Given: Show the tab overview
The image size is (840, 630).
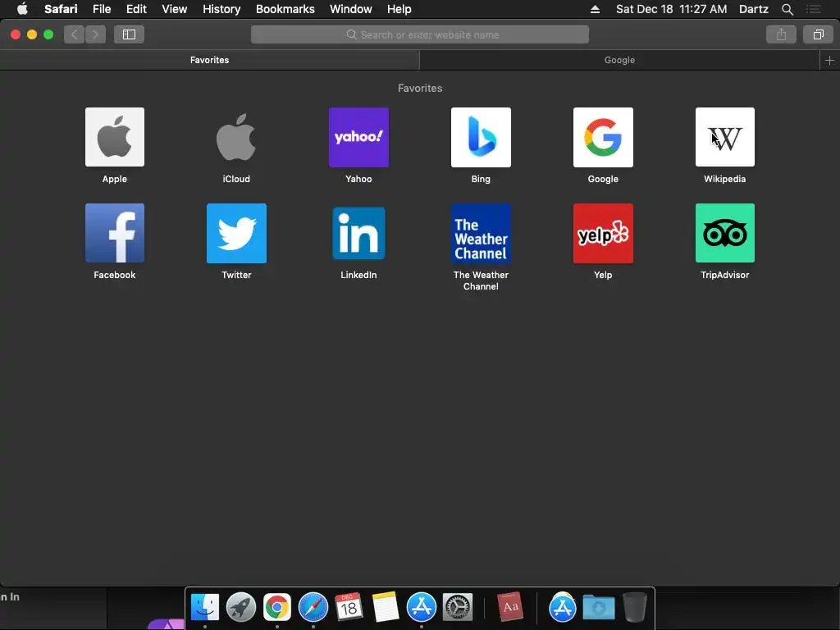Looking at the screenshot, I should (x=818, y=34).
